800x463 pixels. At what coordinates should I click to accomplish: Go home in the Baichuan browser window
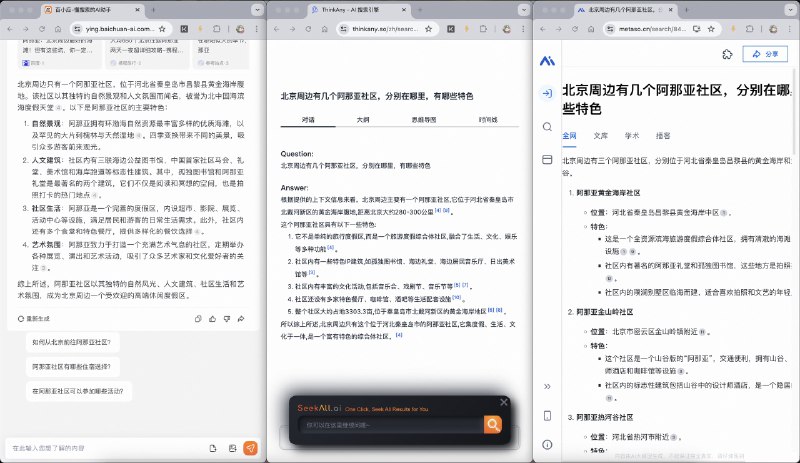tap(58, 29)
